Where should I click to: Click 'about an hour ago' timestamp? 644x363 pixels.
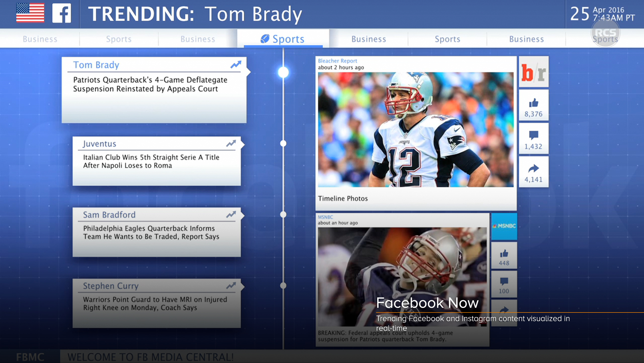338,223
